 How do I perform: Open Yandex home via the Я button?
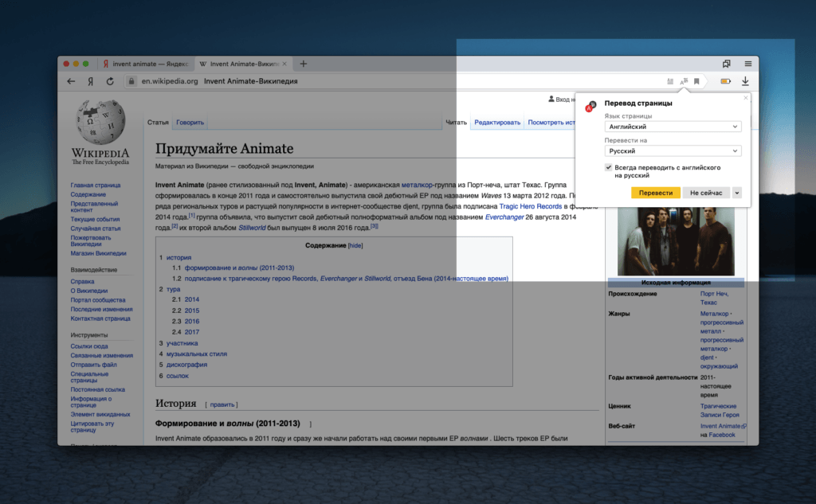[x=91, y=81]
